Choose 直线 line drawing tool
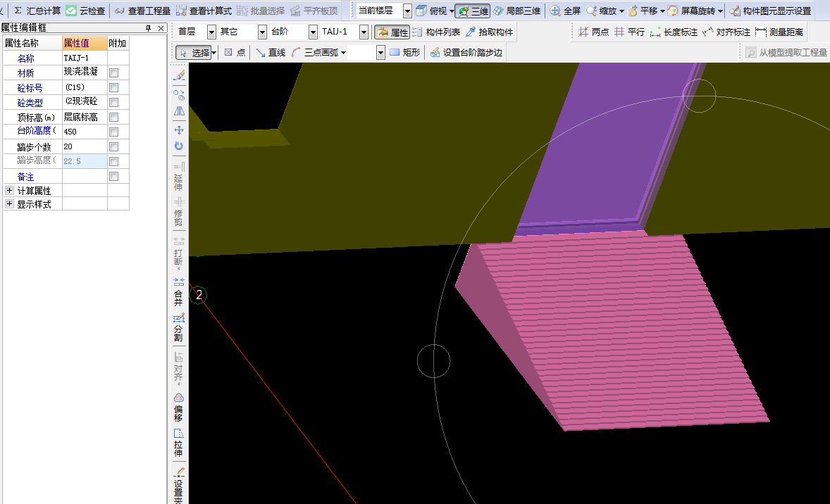 pyautogui.click(x=271, y=52)
